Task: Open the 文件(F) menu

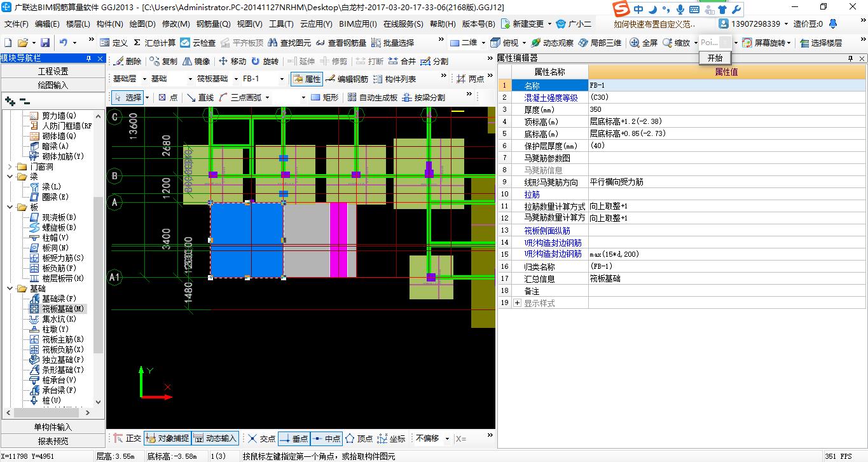Action: tap(17, 24)
